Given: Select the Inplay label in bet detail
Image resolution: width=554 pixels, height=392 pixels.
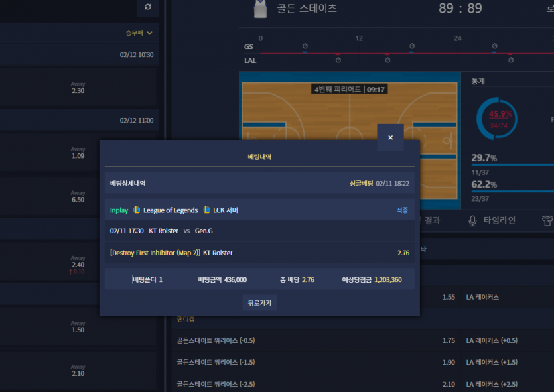Looking at the screenshot, I should [x=119, y=210].
